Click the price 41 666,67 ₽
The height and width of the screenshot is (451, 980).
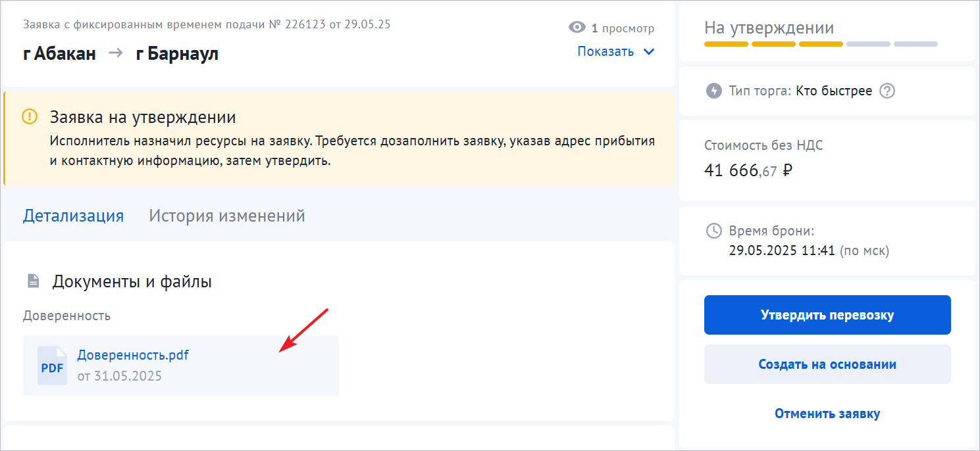[748, 171]
